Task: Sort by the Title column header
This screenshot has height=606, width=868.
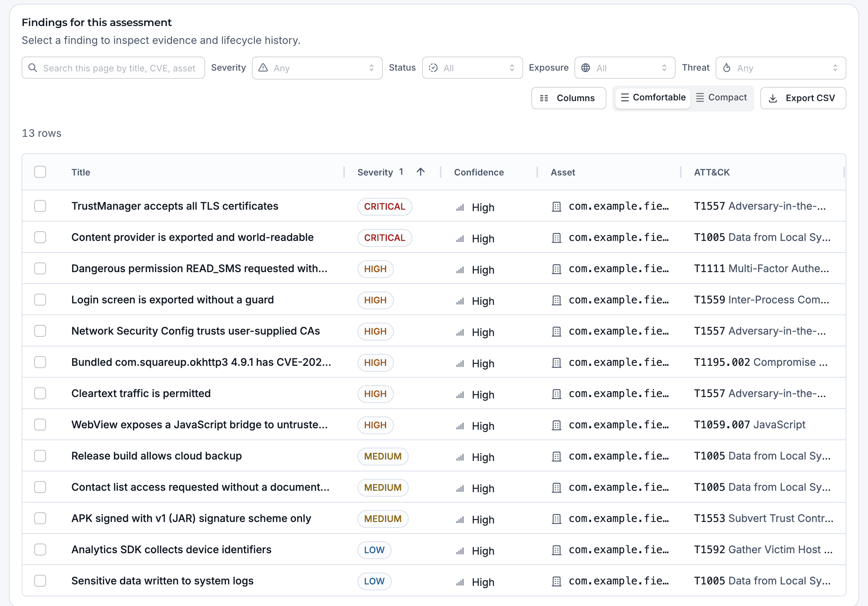Action: tap(81, 172)
